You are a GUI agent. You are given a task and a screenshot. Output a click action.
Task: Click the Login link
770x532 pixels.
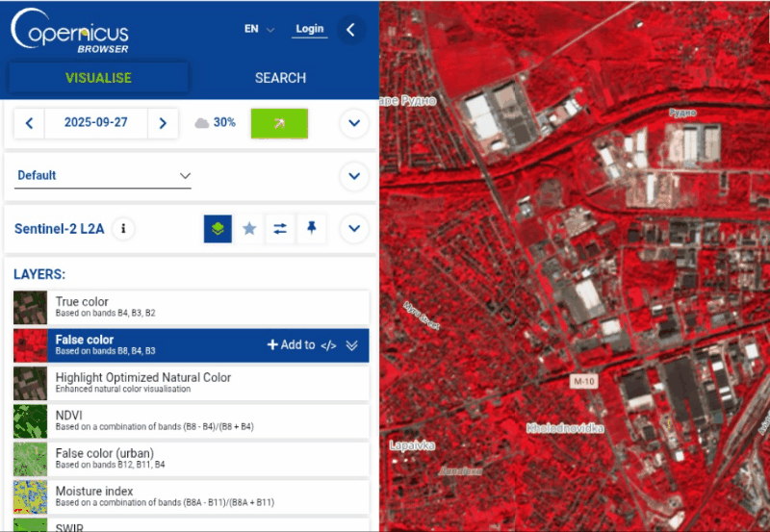310,29
